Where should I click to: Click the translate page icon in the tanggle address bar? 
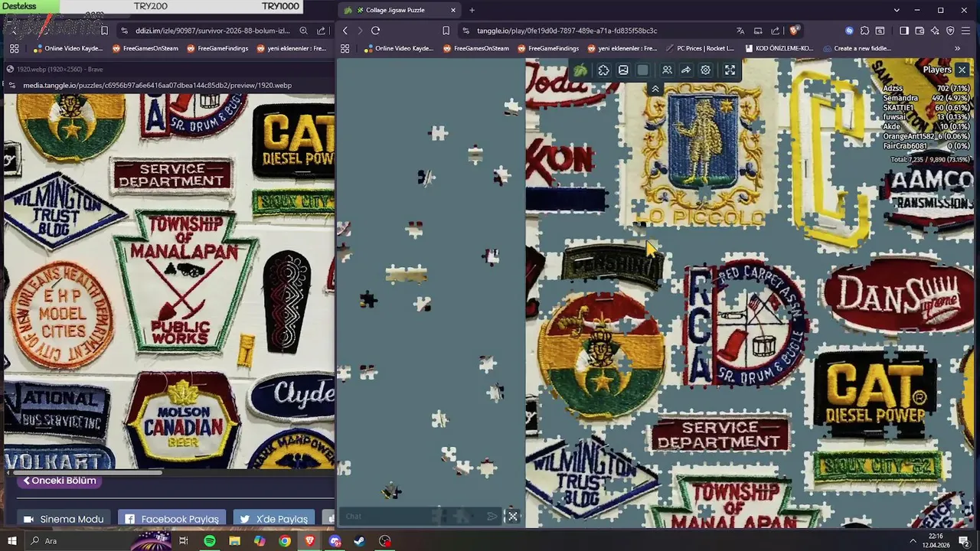[740, 31]
